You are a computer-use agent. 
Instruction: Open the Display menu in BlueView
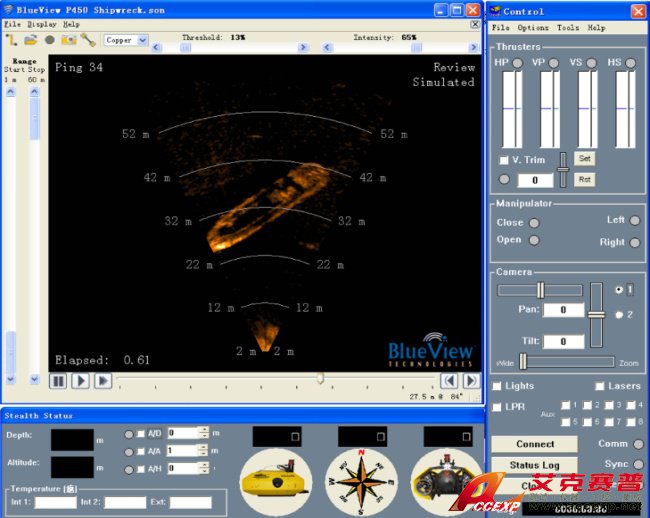coord(42,24)
